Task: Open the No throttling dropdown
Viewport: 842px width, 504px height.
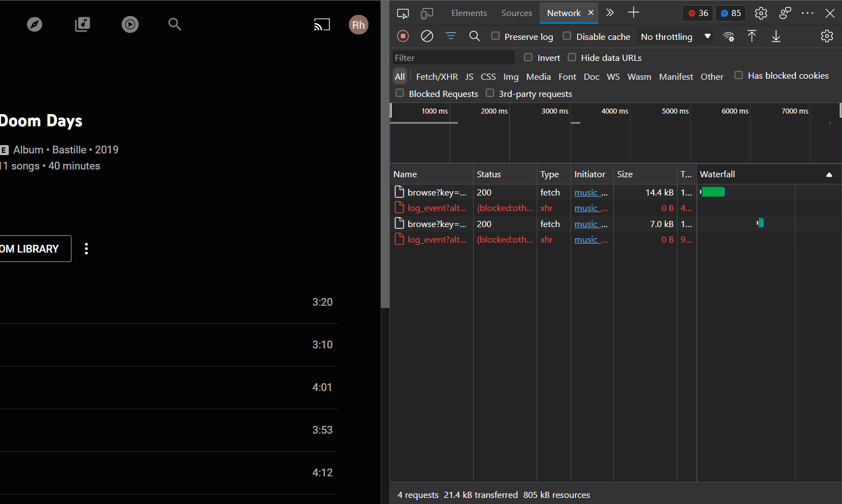Action: [674, 36]
